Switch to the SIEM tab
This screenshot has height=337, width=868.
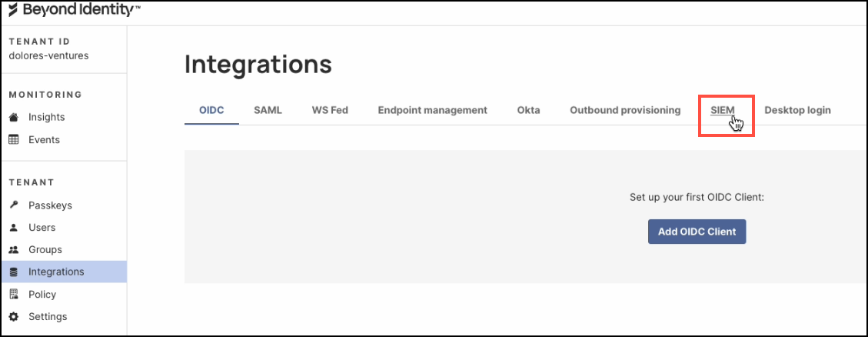(x=723, y=110)
